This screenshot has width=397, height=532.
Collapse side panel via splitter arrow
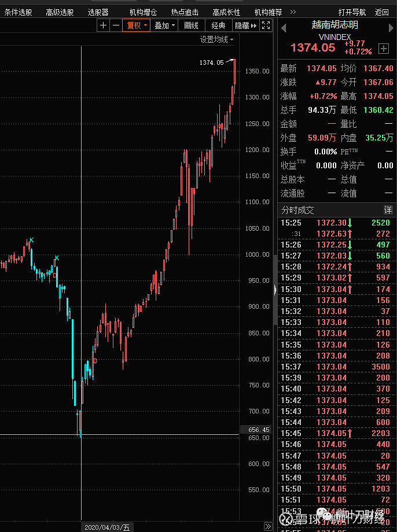click(x=275, y=289)
